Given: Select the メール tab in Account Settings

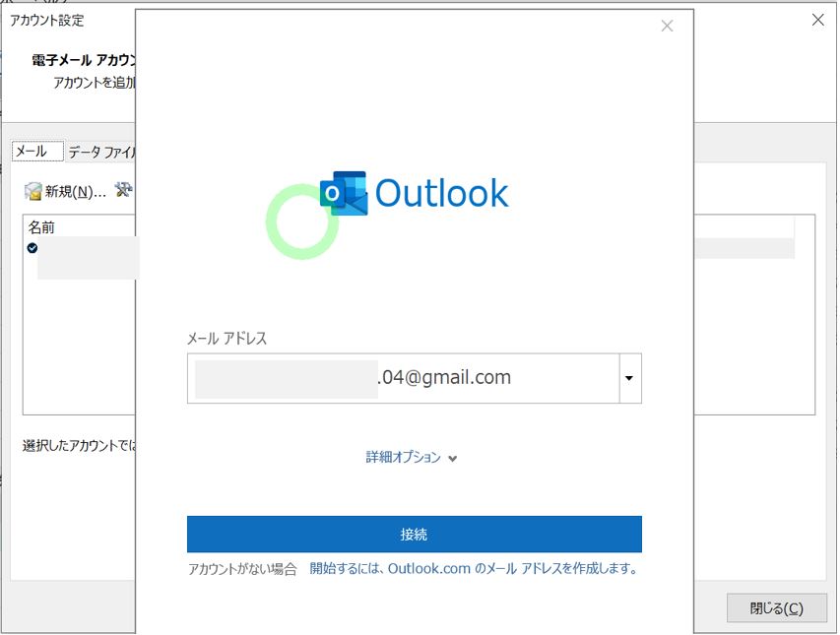Looking at the screenshot, I should coord(37,152).
